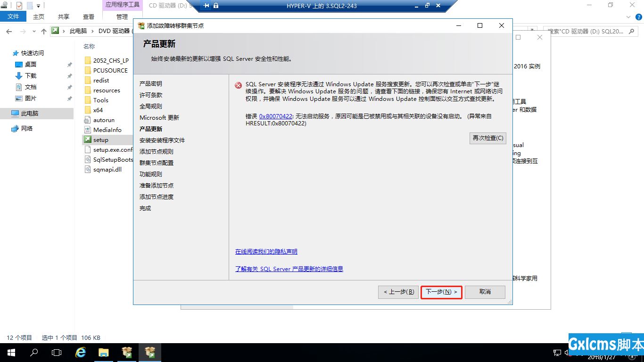The width and height of the screenshot is (644, 362).
Task: Open the Windows Start menu
Action: coord(11,353)
